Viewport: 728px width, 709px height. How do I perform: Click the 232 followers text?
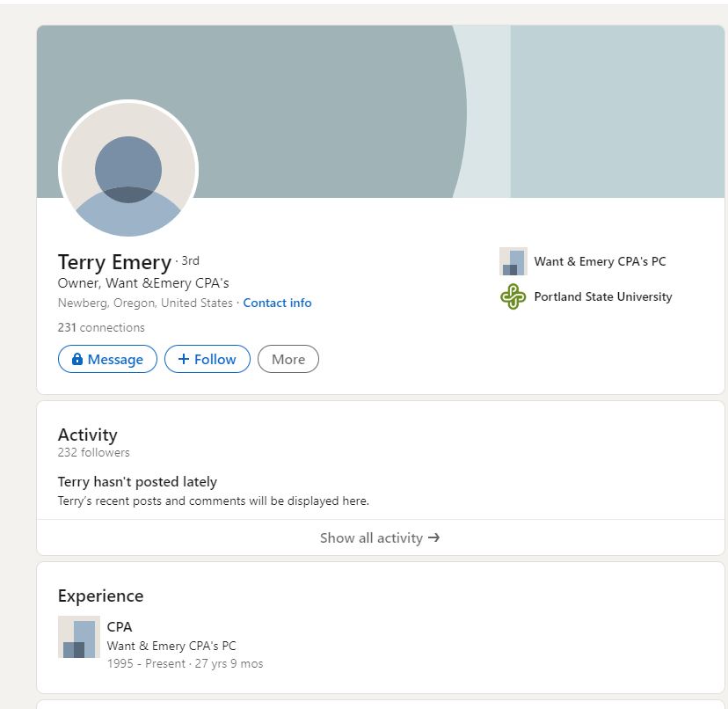tap(94, 452)
